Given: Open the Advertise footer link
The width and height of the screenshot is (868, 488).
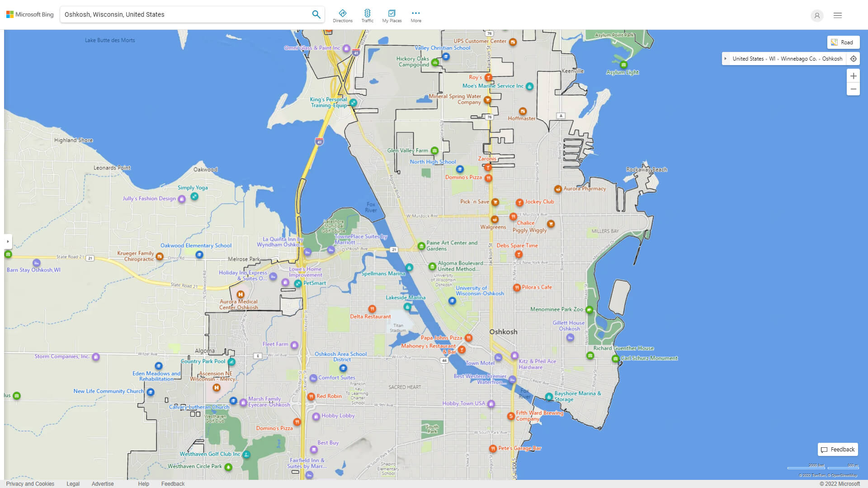Looking at the screenshot, I should pyautogui.click(x=103, y=483).
